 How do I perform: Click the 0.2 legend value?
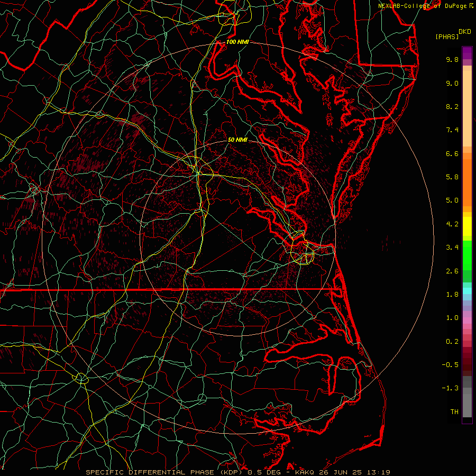(452, 342)
